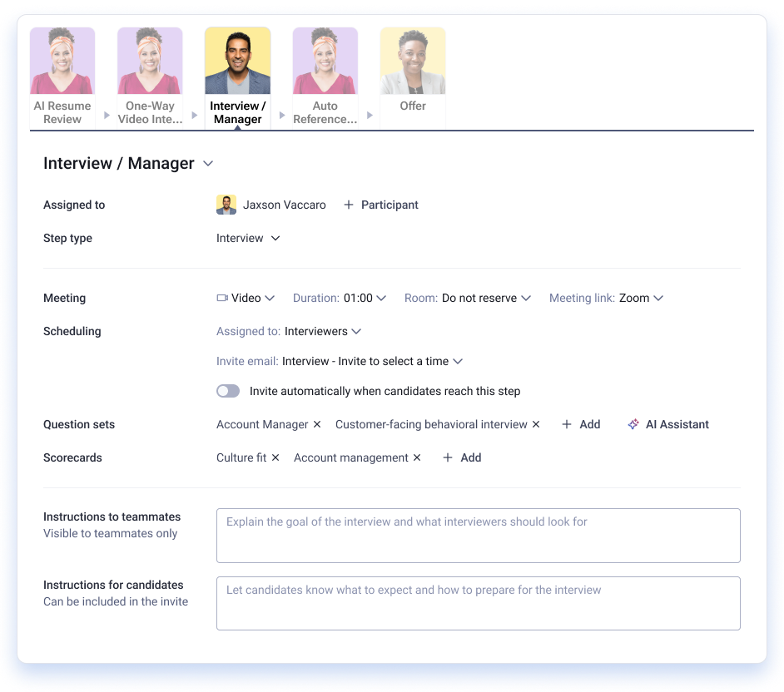Focus the Instructions to teammates text box

click(478, 536)
